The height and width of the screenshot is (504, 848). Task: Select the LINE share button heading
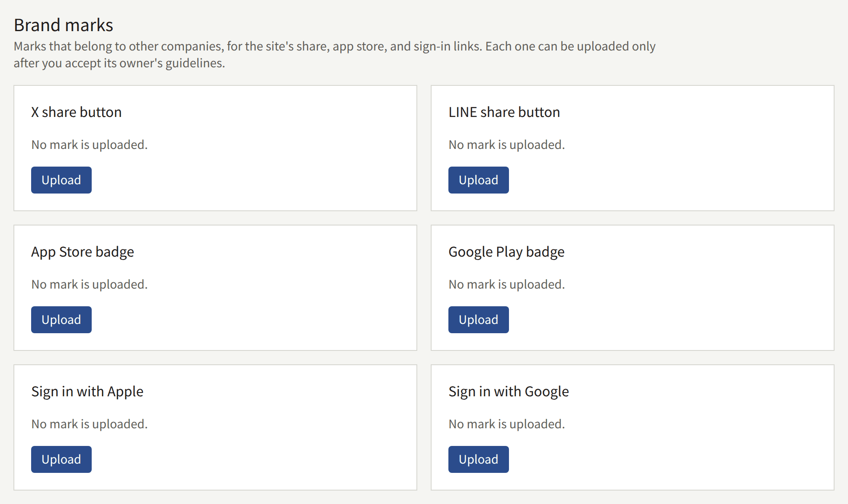pos(504,112)
